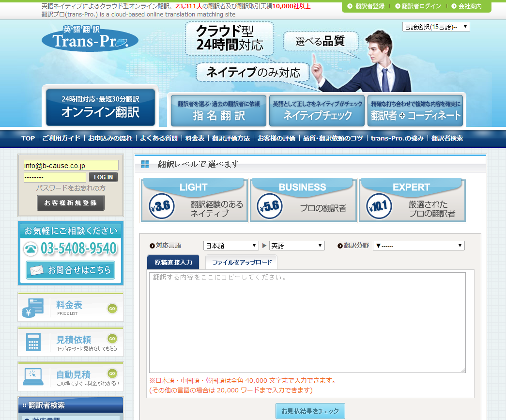Click the 自動見積 sidebar link
The image size is (506, 420).
(x=71, y=377)
